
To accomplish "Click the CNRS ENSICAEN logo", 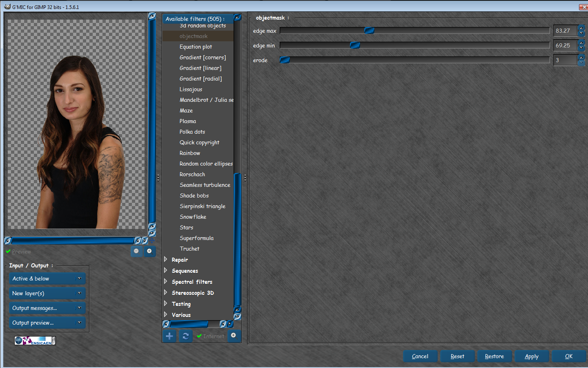I will 35,341.
